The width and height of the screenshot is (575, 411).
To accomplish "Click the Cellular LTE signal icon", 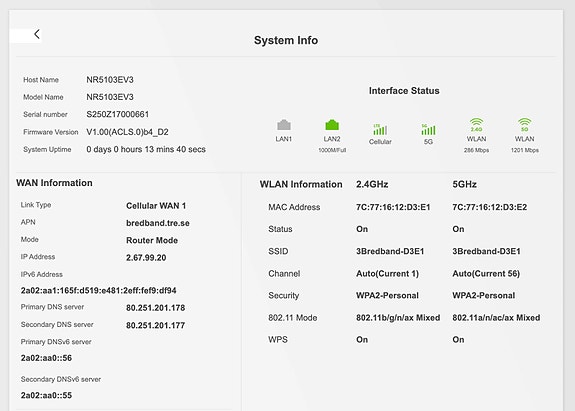I will tap(380, 129).
